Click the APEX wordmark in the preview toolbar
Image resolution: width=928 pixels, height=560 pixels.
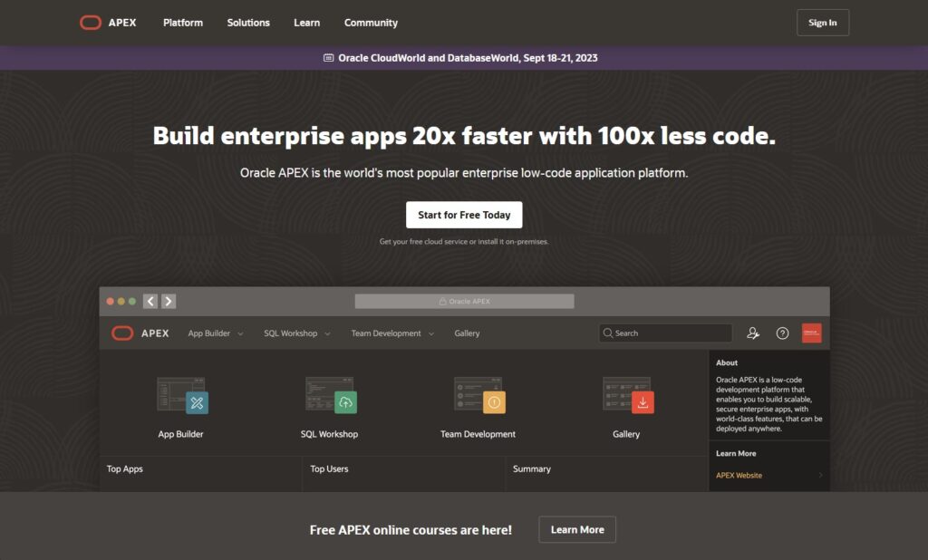point(155,333)
